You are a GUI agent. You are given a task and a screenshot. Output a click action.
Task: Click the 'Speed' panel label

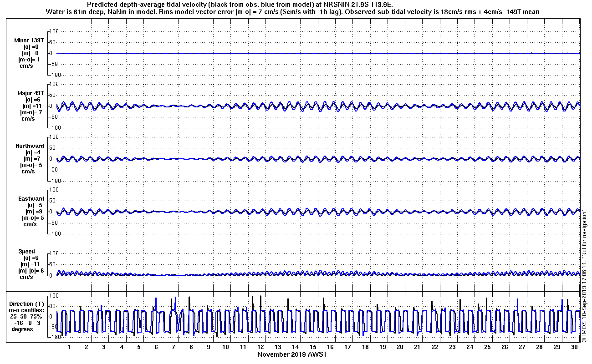pos(26,252)
